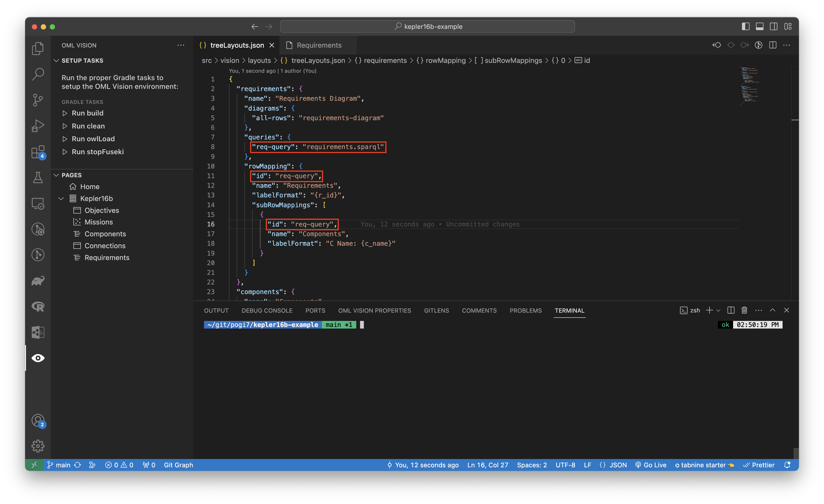Click the Run owlLoad play icon
This screenshot has height=504, width=824.
click(x=65, y=139)
